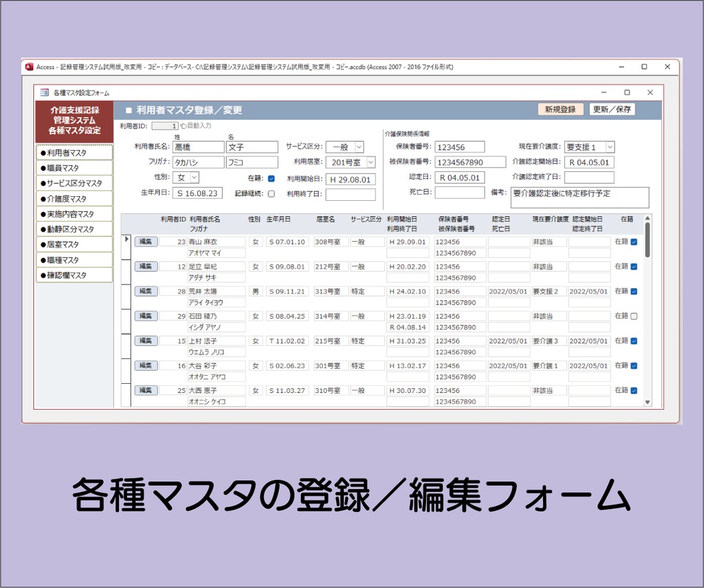Image resolution: width=704 pixels, height=588 pixels.
Task: Open the 実施内容マスタ menu item
Action: 74,214
